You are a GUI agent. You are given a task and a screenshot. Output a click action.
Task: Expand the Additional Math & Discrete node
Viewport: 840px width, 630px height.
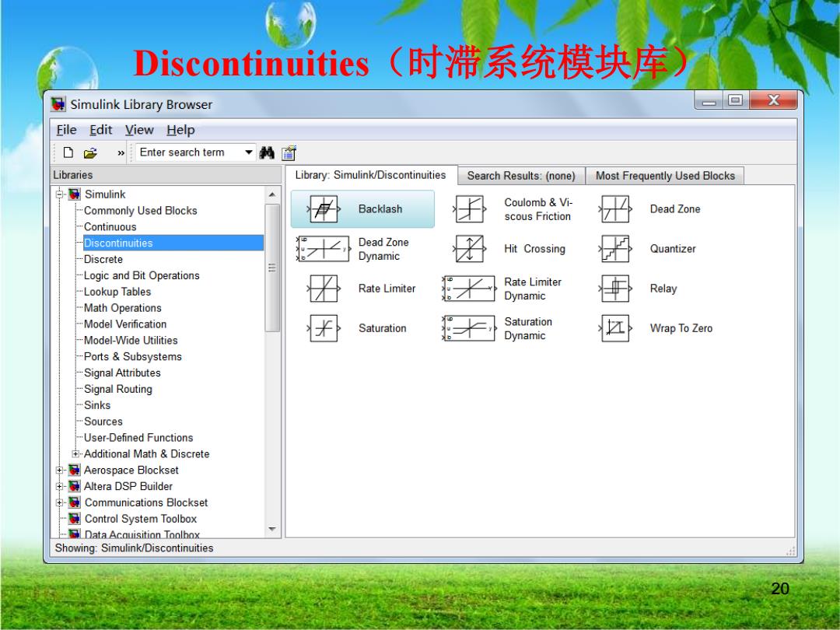pyautogui.click(x=75, y=453)
